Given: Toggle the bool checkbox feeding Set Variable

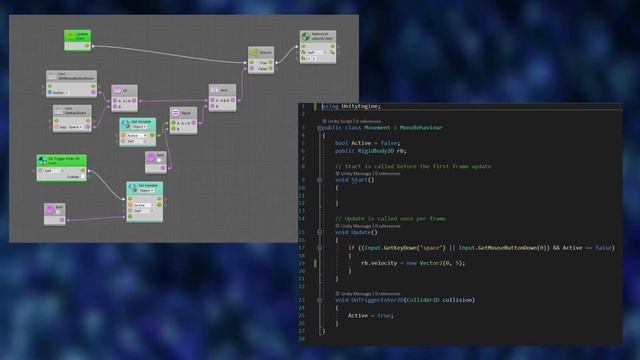Looking at the screenshot, I should point(58,213).
